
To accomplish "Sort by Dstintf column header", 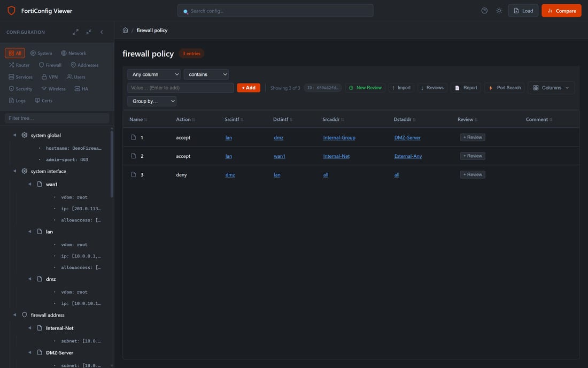I will click(282, 119).
